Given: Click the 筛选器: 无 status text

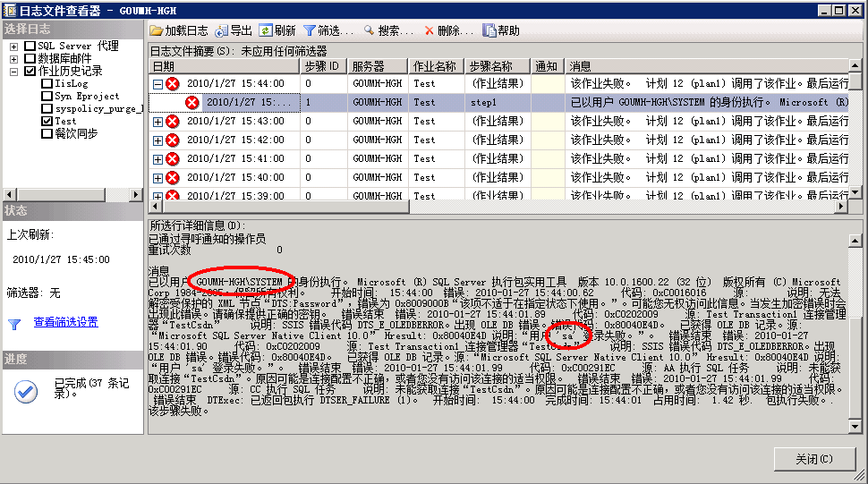Looking at the screenshot, I should pos(33,293).
